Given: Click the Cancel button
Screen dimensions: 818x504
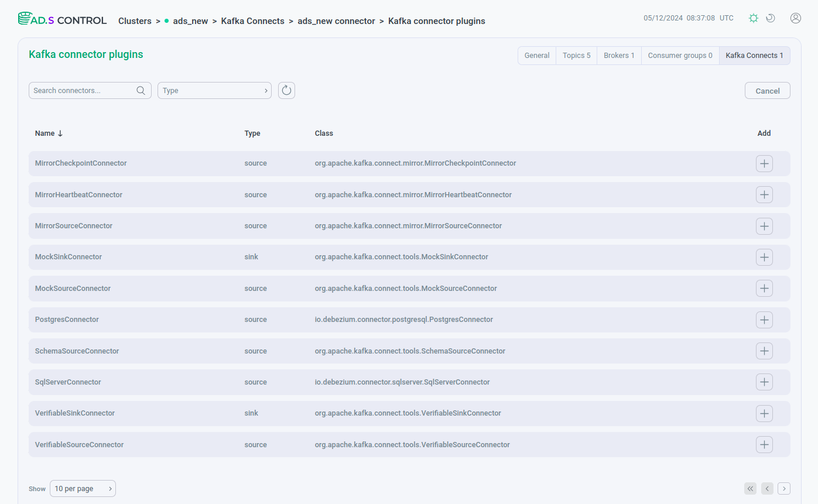Looking at the screenshot, I should point(768,91).
